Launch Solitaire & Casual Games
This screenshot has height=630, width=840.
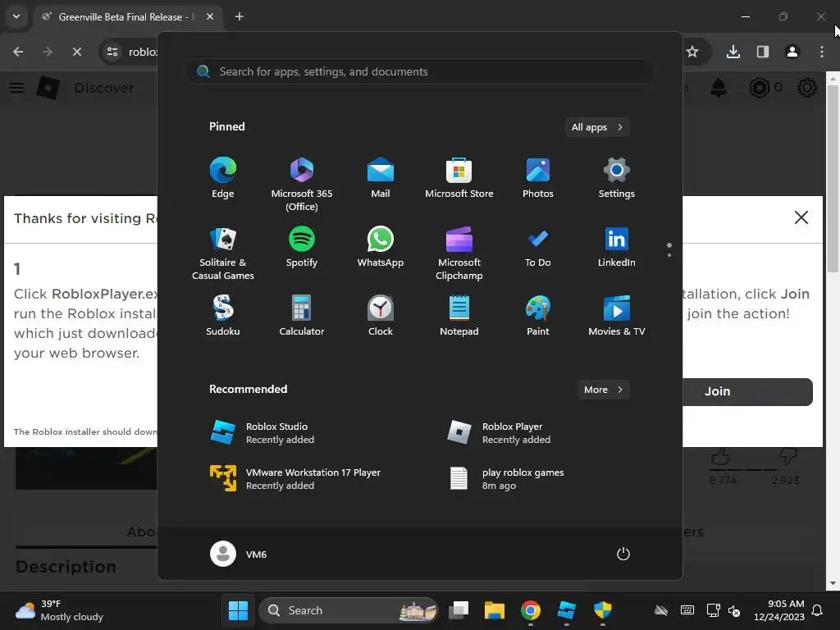click(x=223, y=253)
